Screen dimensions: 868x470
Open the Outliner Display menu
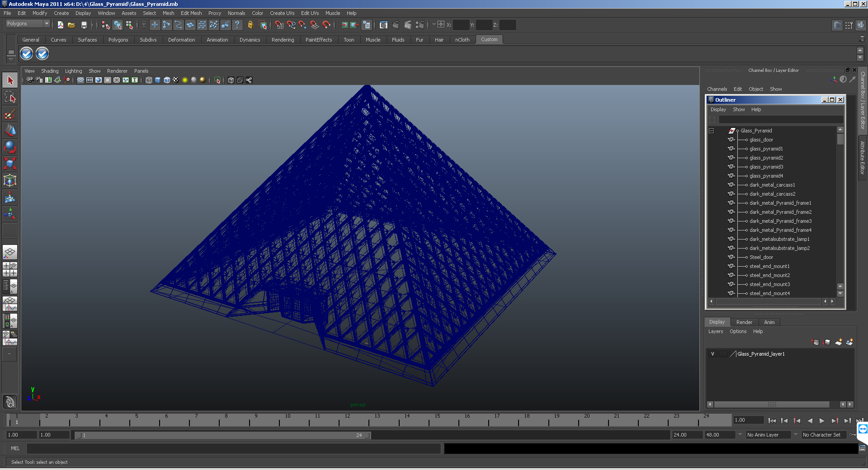(x=718, y=109)
